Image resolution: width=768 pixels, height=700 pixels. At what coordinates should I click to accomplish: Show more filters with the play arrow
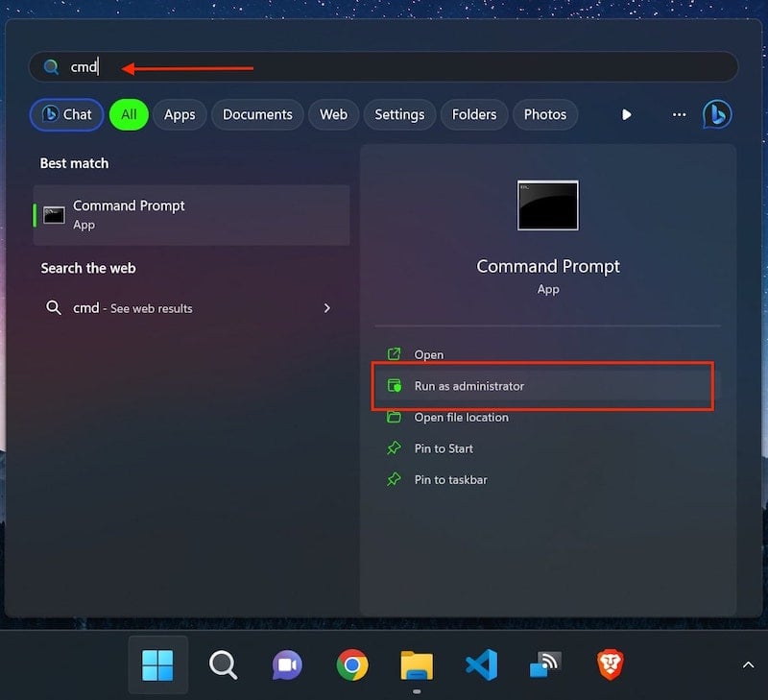(627, 114)
